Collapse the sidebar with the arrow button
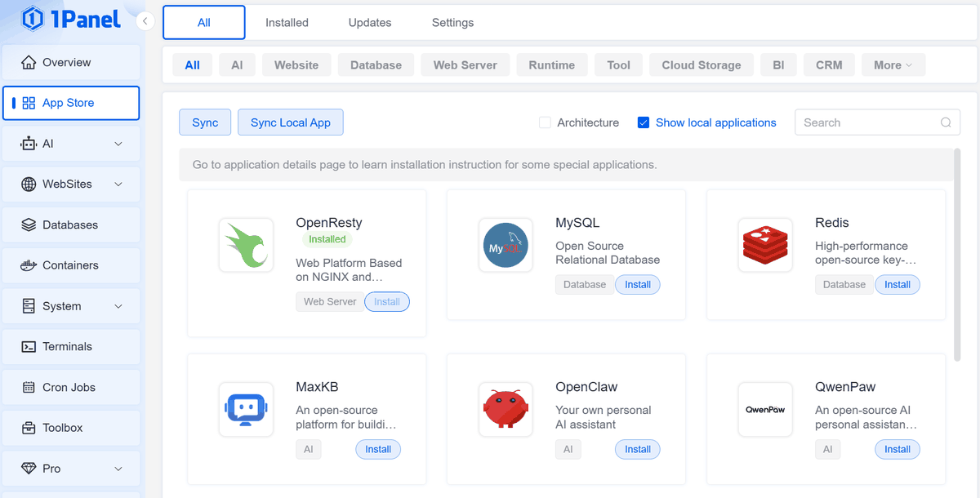The image size is (980, 498). point(145,21)
